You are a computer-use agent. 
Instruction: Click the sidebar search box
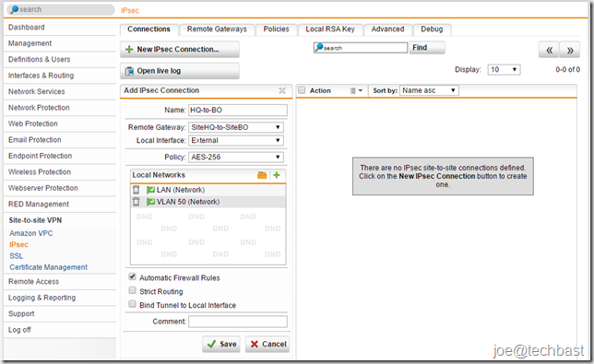(x=61, y=9)
